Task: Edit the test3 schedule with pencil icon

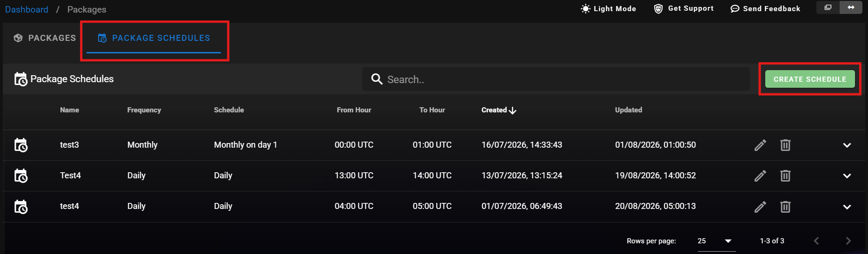Action: (760, 145)
